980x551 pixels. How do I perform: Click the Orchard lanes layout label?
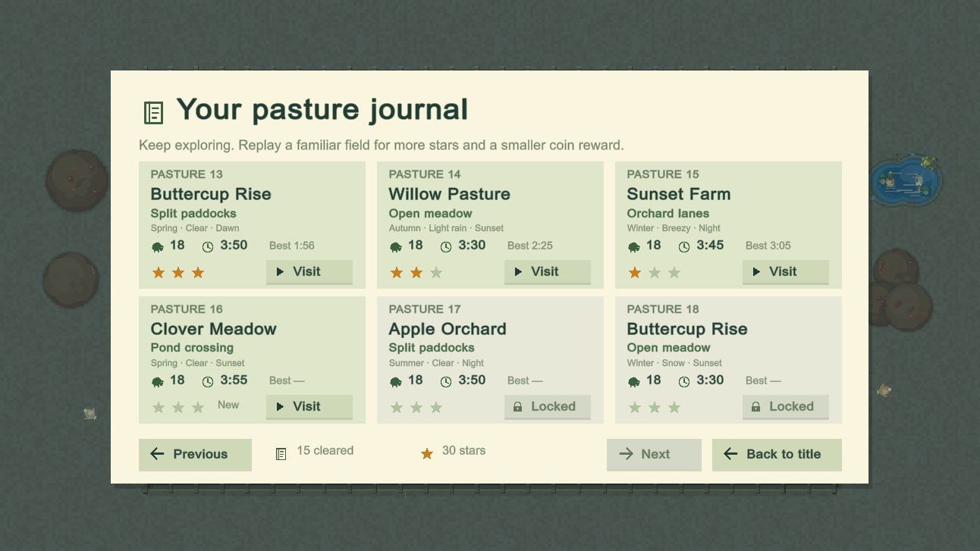point(668,214)
